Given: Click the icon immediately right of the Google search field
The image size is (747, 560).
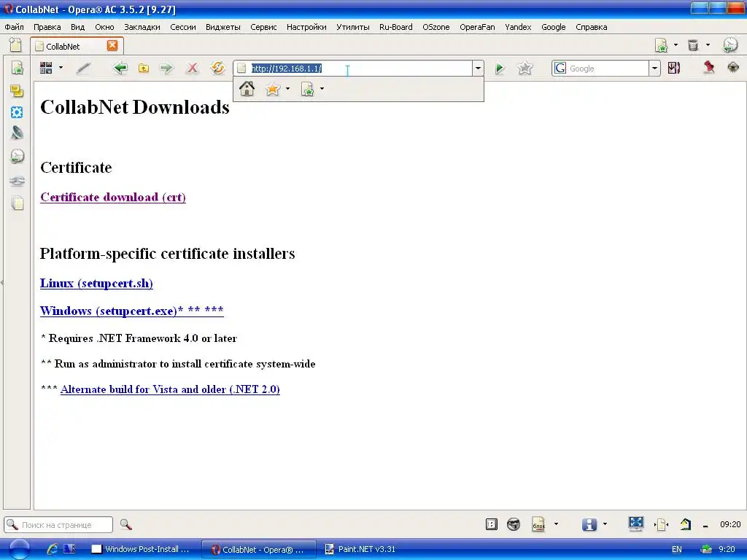Looking at the screenshot, I should (673, 68).
